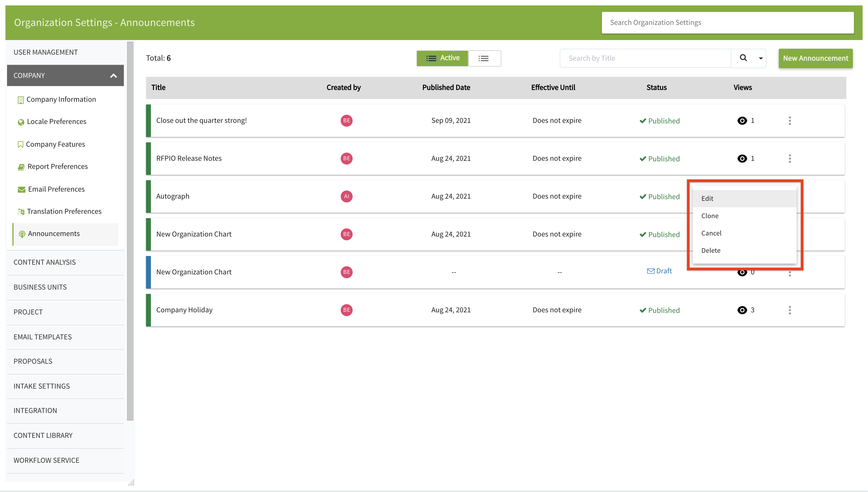Open Company Information settings

[61, 99]
